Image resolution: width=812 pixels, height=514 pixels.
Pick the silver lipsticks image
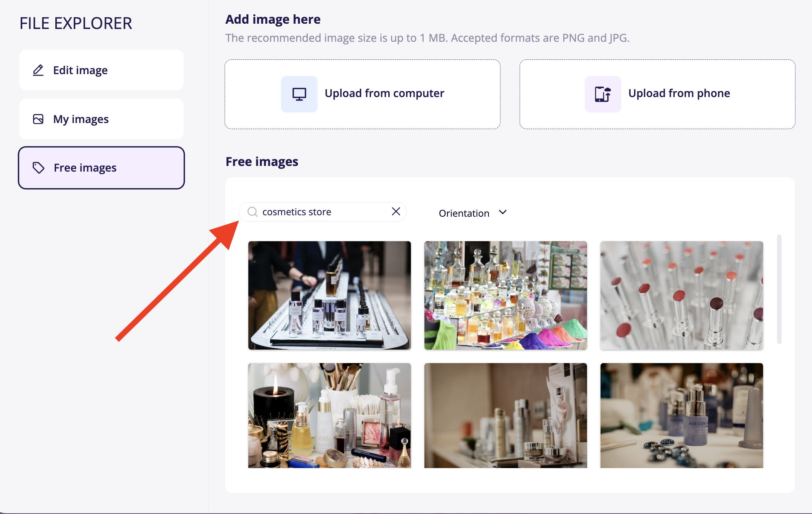pos(681,295)
